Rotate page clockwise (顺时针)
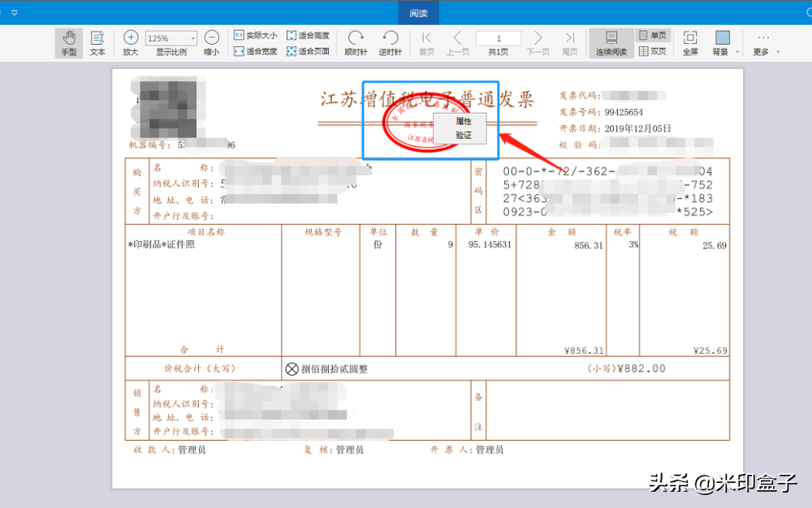Image resolution: width=812 pixels, height=508 pixels. click(356, 43)
